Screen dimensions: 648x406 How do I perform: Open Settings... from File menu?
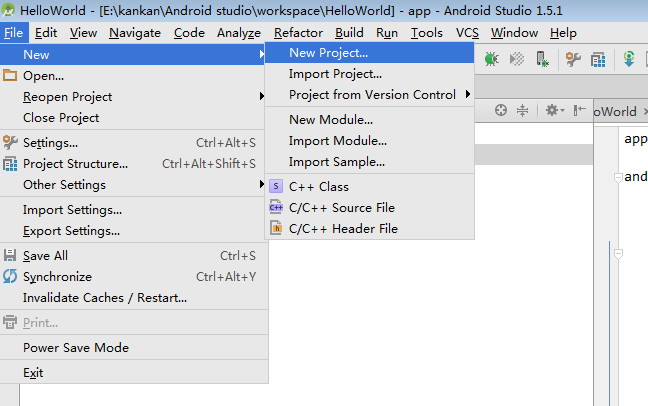coord(134,143)
